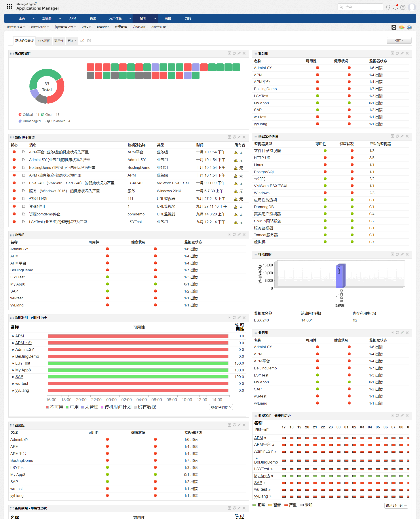The image size is (420, 519).
Task: Change 最近24小时 in health history widget
Action: point(396,506)
